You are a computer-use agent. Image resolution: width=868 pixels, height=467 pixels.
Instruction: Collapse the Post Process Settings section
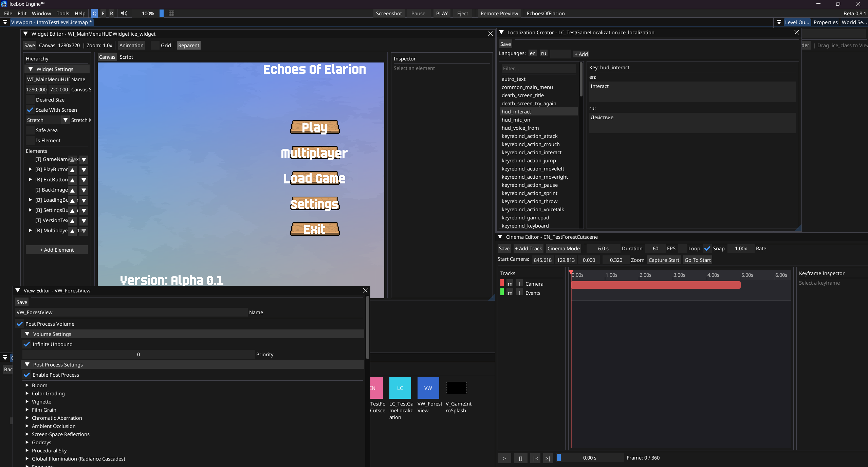(27, 364)
